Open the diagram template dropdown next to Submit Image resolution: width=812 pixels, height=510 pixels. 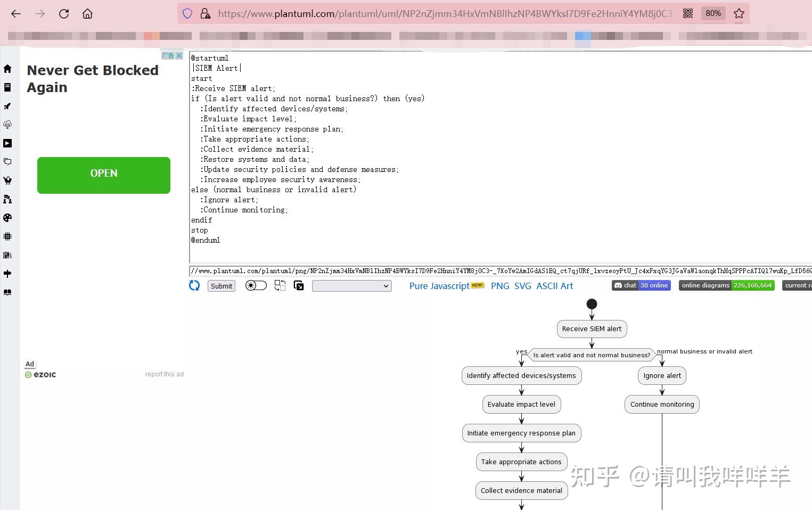[351, 286]
